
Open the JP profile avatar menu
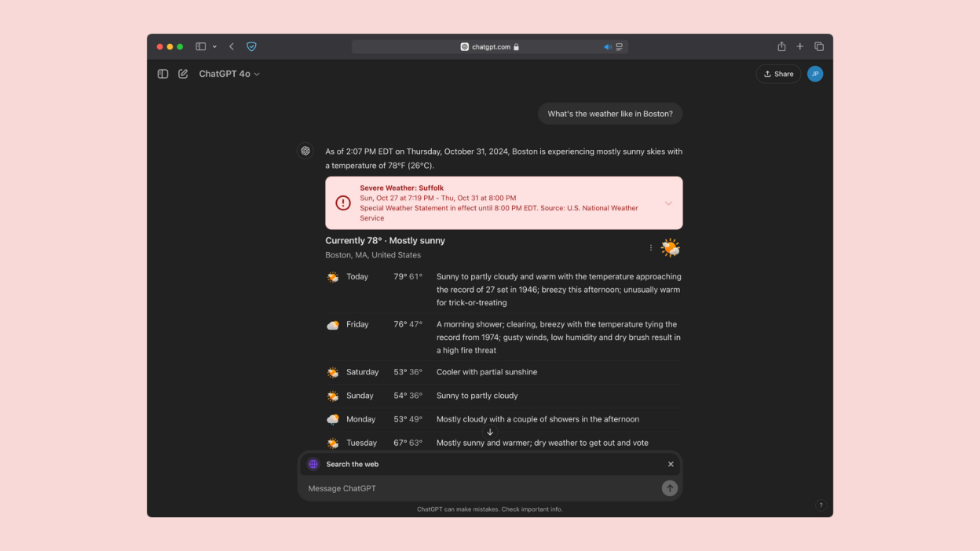[815, 74]
